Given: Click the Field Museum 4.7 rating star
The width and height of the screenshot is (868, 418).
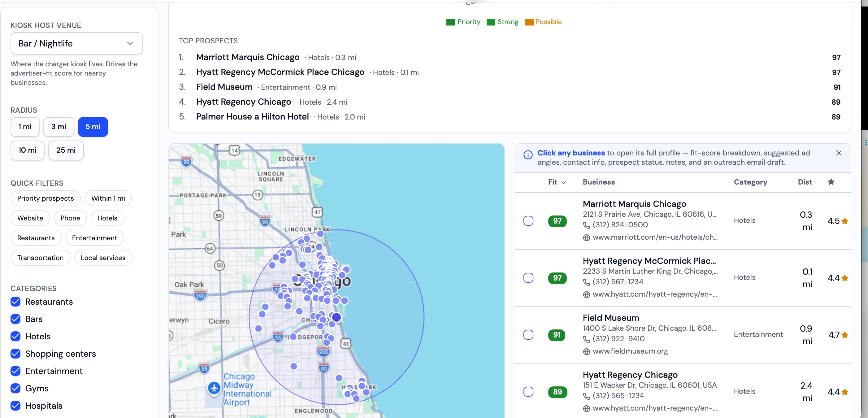Looking at the screenshot, I should coord(845,335).
